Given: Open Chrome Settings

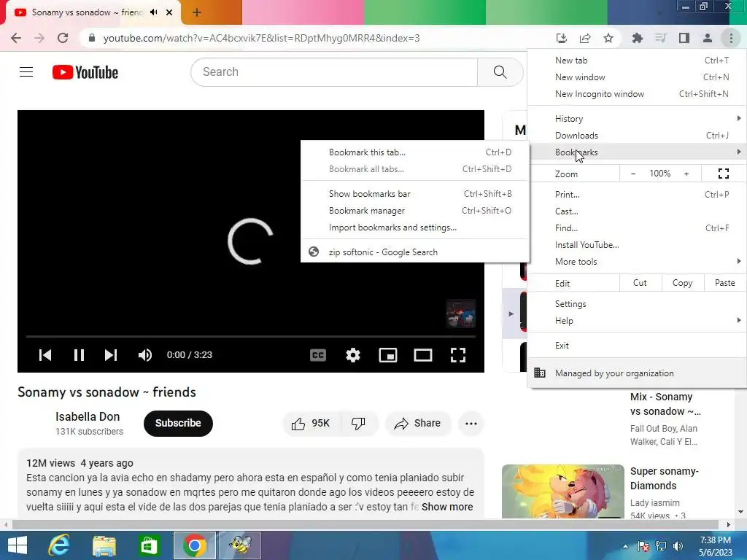Looking at the screenshot, I should click(x=637, y=304).
